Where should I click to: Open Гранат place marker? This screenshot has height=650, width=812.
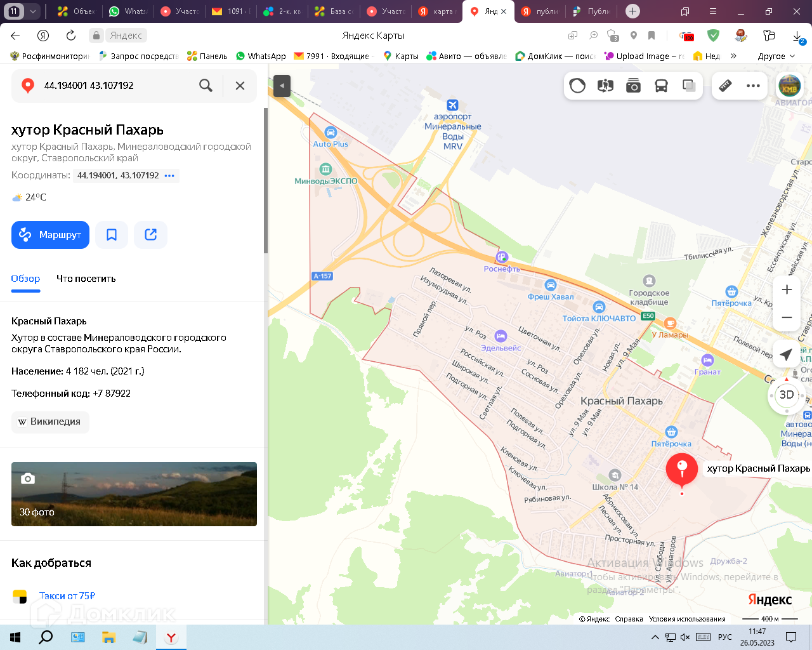[x=707, y=361]
